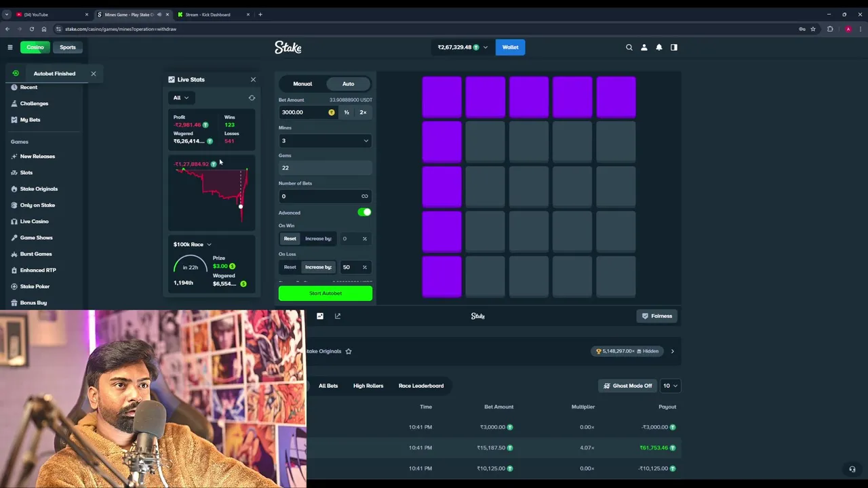Click the Bet Amount input field

click(309, 113)
